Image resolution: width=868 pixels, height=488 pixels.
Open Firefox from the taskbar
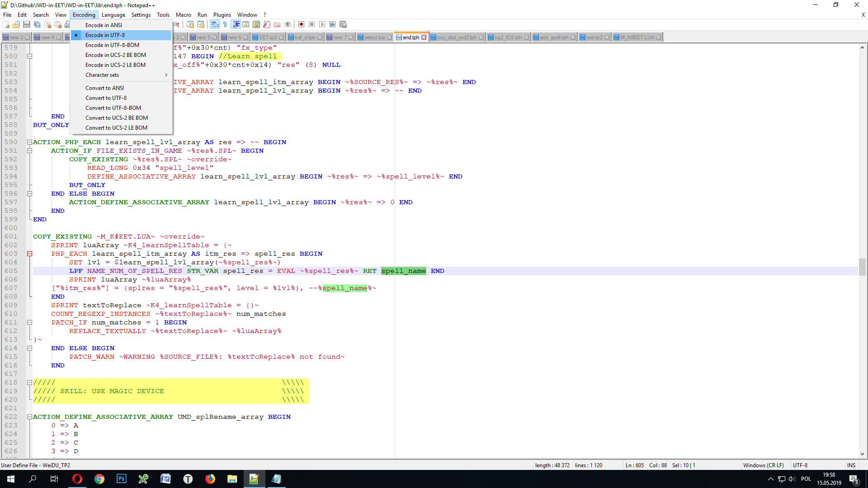[x=210, y=479]
